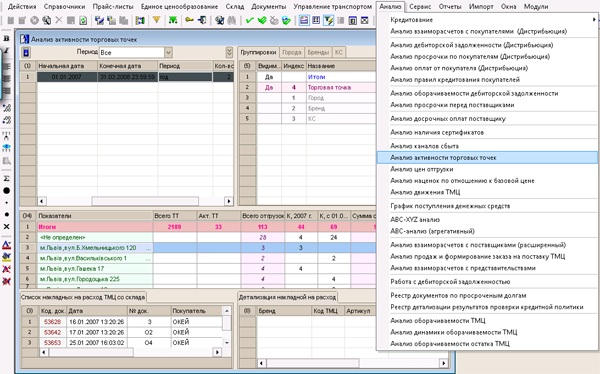Image resolution: width=600 pixels, height=374 pixels.
Task: Open the Сервис menu
Action: tap(420, 7)
